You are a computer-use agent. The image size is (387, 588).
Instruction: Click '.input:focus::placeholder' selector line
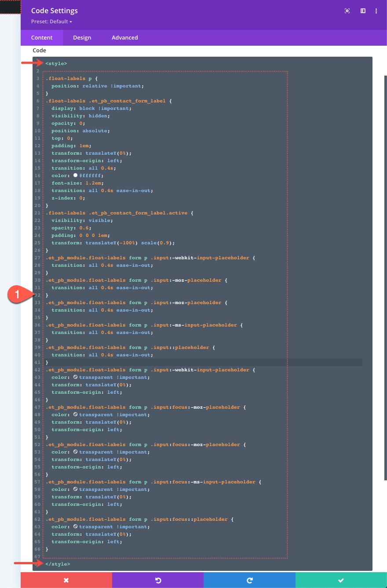coord(139,519)
